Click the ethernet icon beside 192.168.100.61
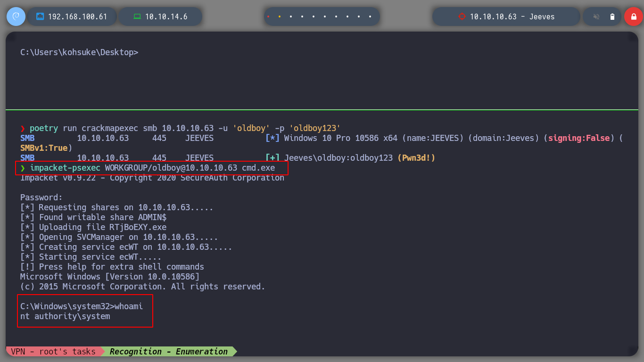 (40, 16)
